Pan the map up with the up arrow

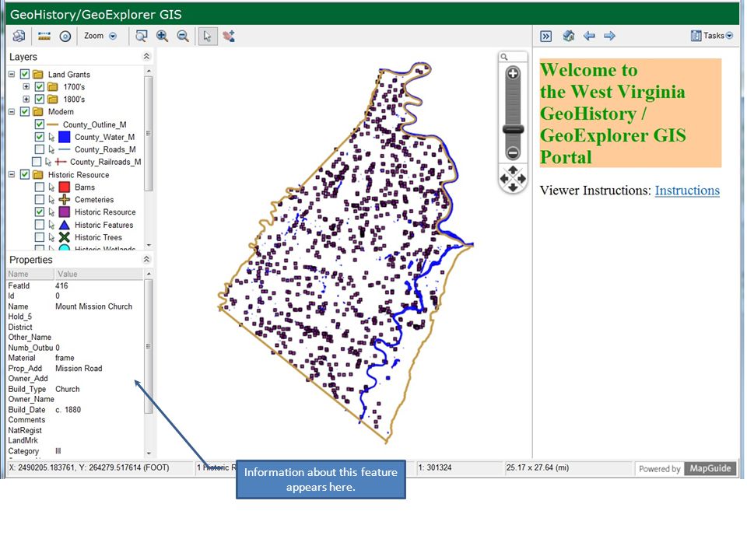click(x=513, y=170)
